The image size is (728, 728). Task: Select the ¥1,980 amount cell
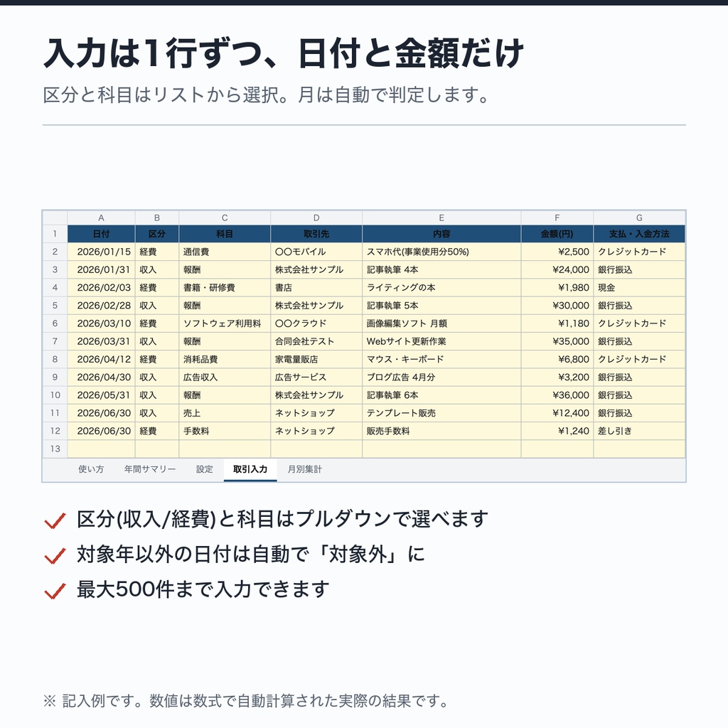pos(557,288)
